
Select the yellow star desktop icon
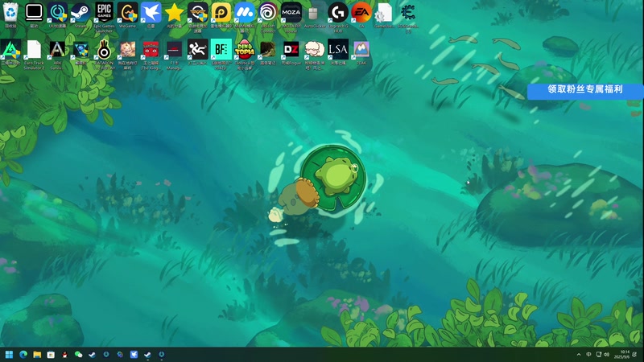click(174, 13)
